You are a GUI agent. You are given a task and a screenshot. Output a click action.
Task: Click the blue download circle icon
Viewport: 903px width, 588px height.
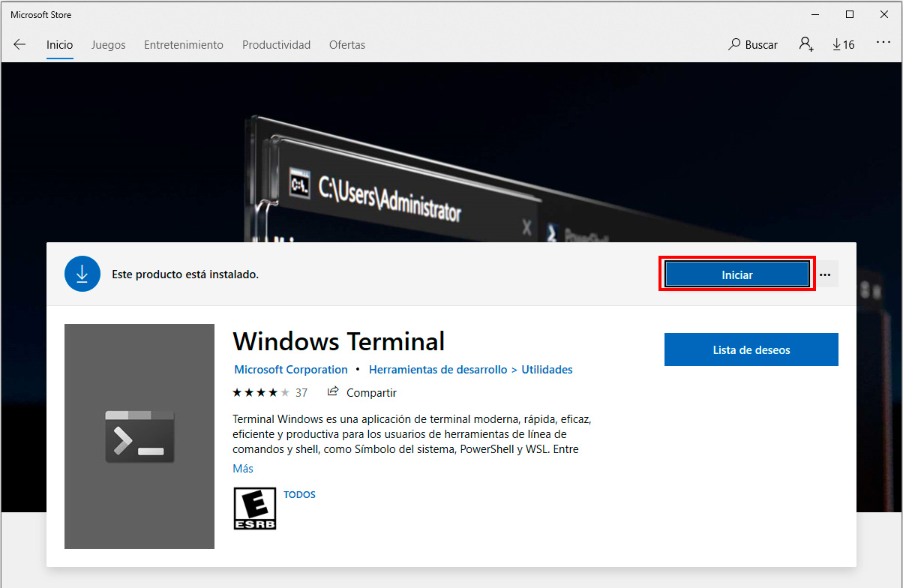pos(82,274)
